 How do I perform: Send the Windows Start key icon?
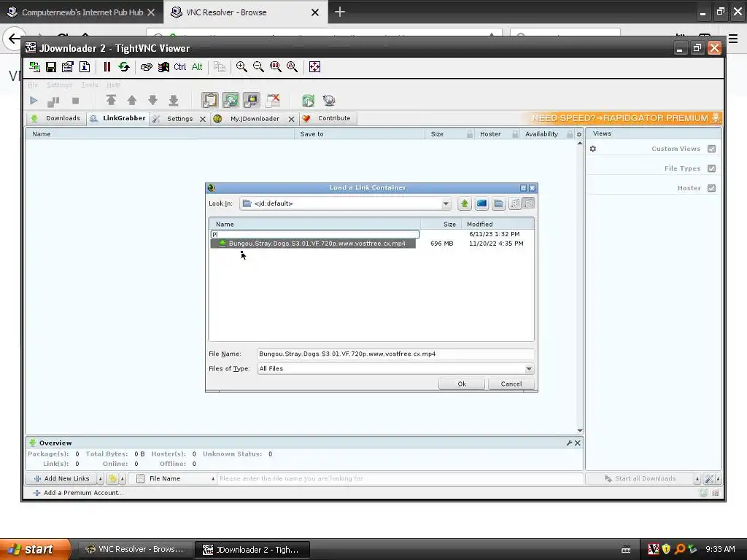pyautogui.click(x=163, y=66)
